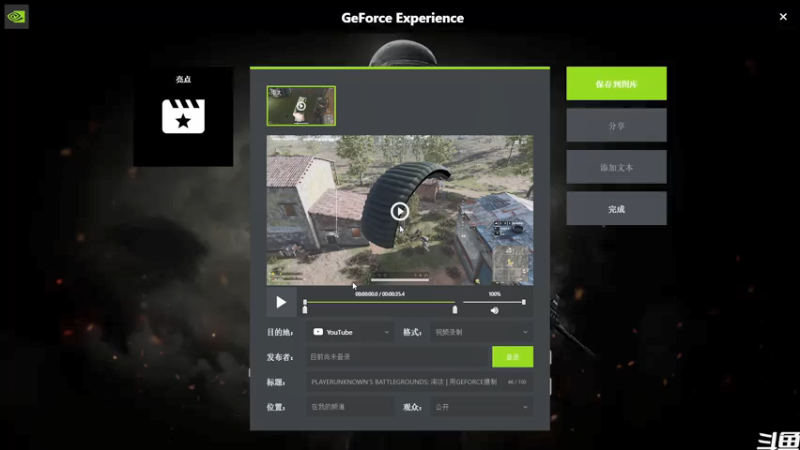Open the 格式 format dropdown
The height and width of the screenshot is (450, 800).
(481, 332)
